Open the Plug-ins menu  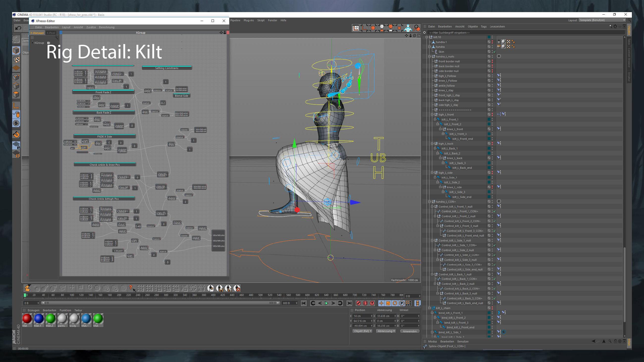(x=248, y=20)
